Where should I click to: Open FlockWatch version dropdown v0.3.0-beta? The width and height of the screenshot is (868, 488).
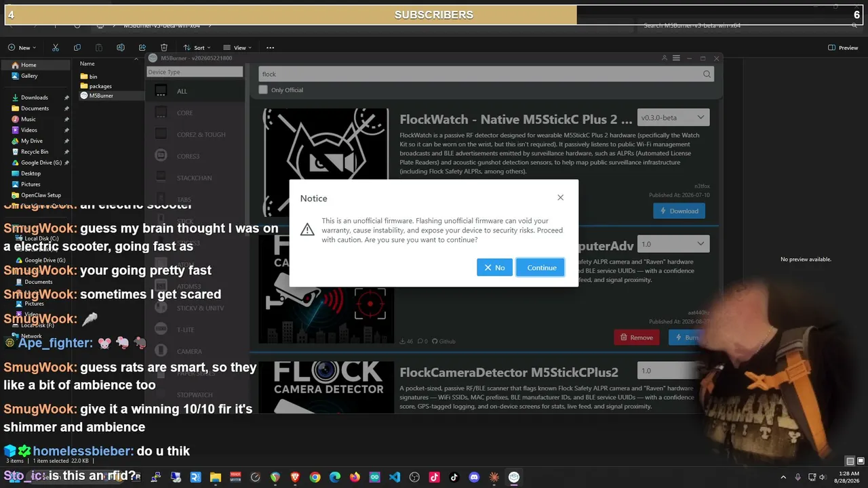pyautogui.click(x=673, y=117)
